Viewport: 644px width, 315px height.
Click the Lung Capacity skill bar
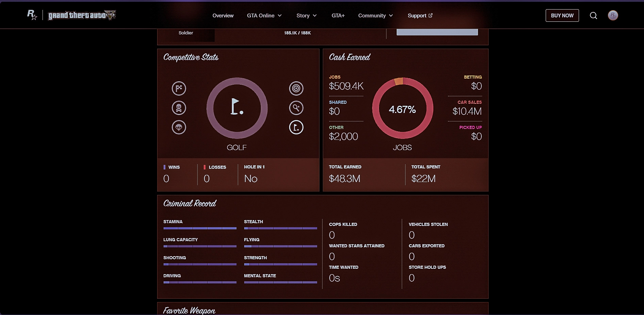(x=200, y=246)
